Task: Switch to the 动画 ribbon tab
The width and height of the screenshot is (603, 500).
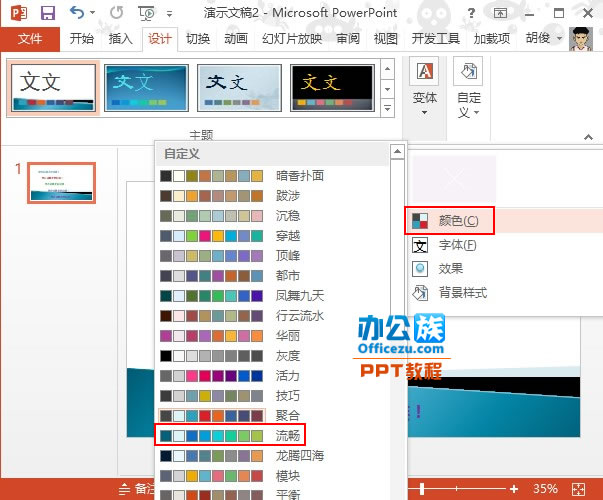Action: click(x=236, y=39)
